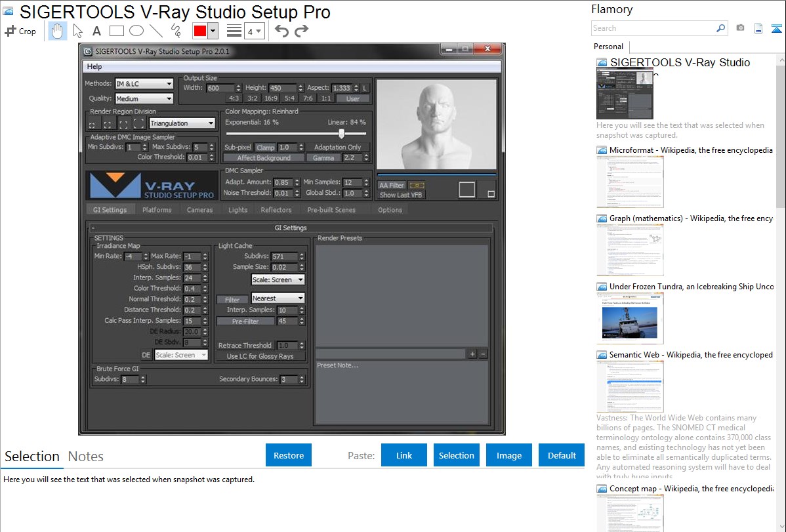
Task: Collapse the GI Settings rollout
Action: click(x=93, y=228)
